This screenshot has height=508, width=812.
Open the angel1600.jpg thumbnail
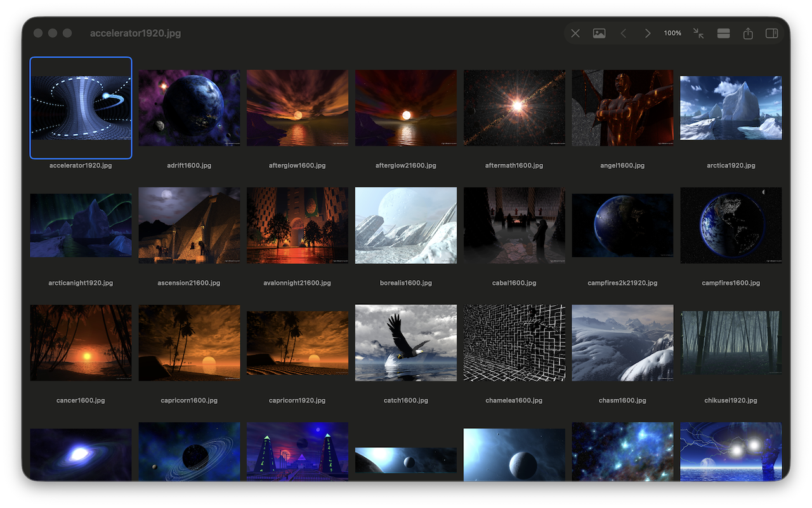[x=622, y=108]
